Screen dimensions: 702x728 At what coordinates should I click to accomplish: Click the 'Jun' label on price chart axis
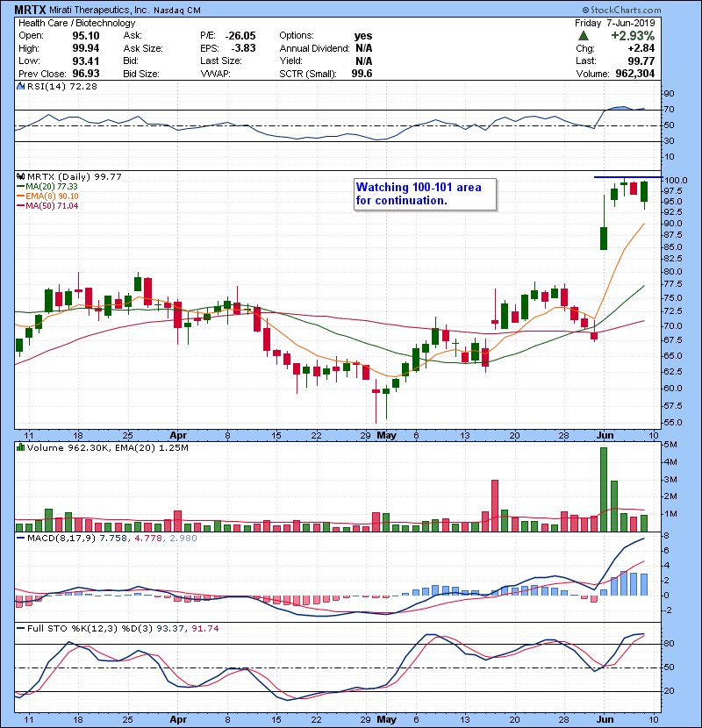point(605,435)
